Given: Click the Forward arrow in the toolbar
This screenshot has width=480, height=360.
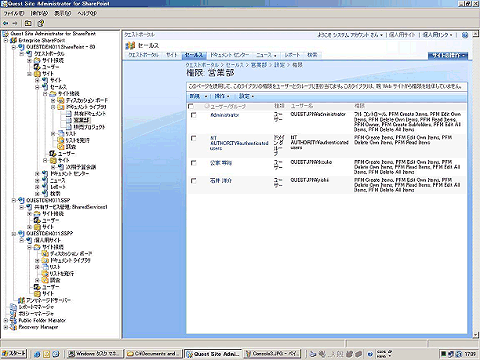Looking at the screenshot, I should [x=15, y=23].
